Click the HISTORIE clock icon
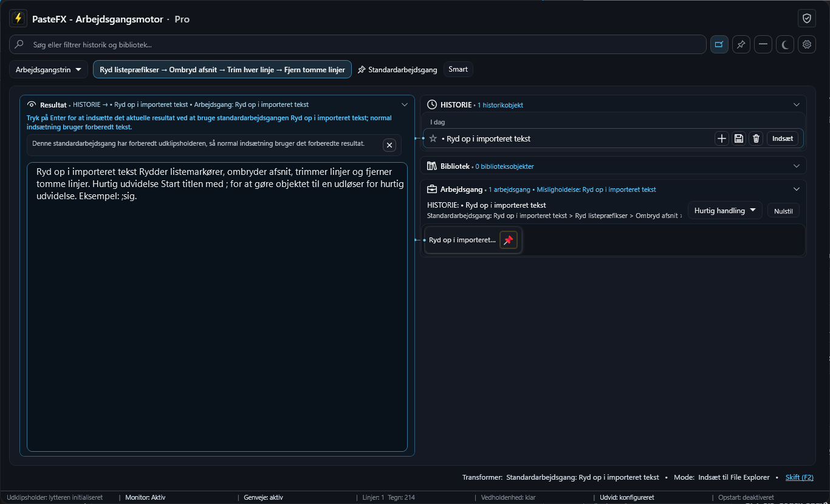Viewport: 830px width, 504px height. coord(433,104)
